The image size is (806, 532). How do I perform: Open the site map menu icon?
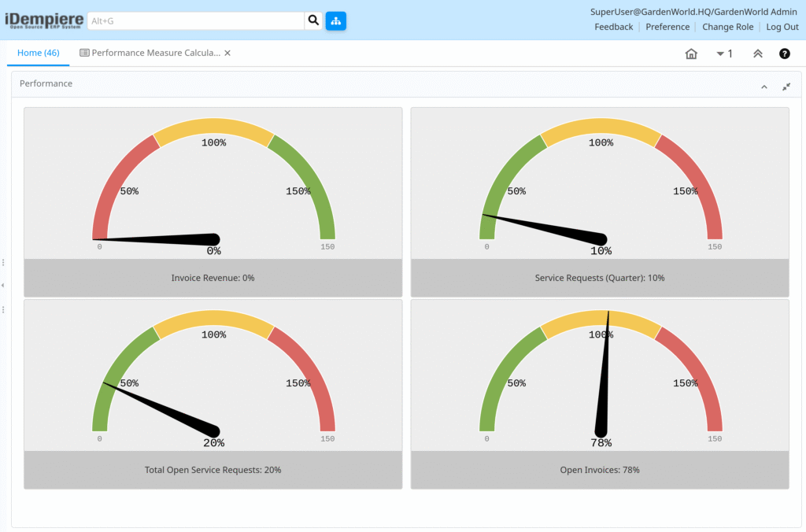336,20
